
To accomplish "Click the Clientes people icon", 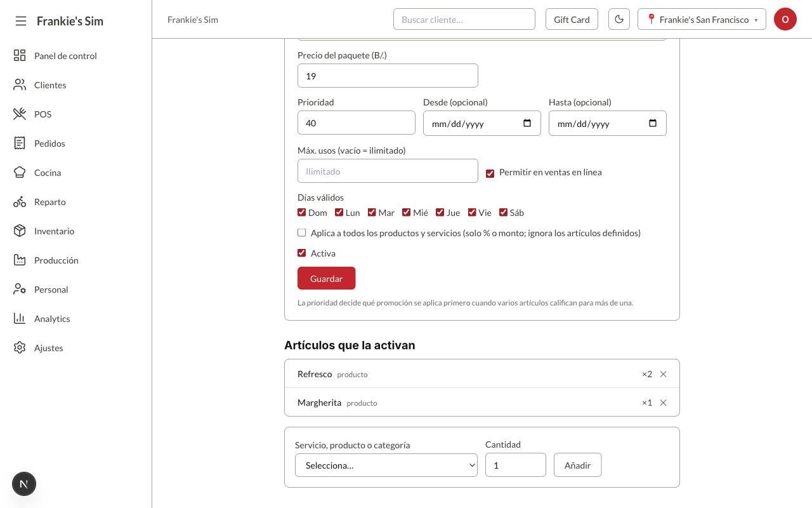I will [x=20, y=85].
